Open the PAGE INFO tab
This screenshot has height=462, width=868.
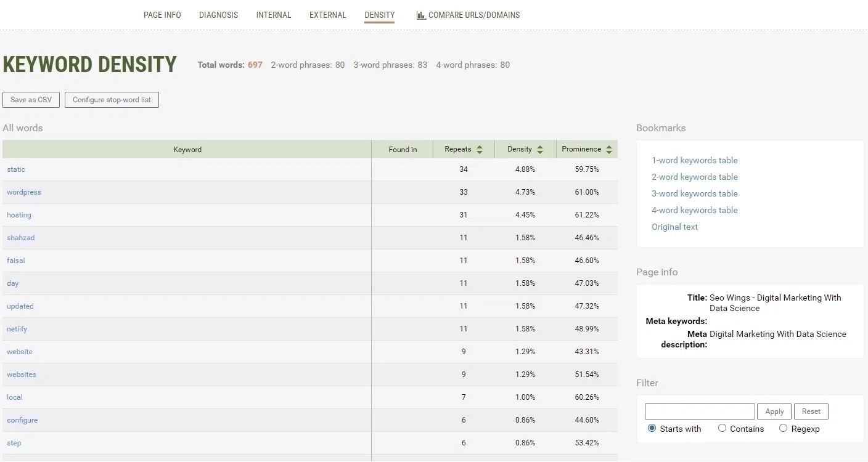pyautogui.click(x=162, y=15)
